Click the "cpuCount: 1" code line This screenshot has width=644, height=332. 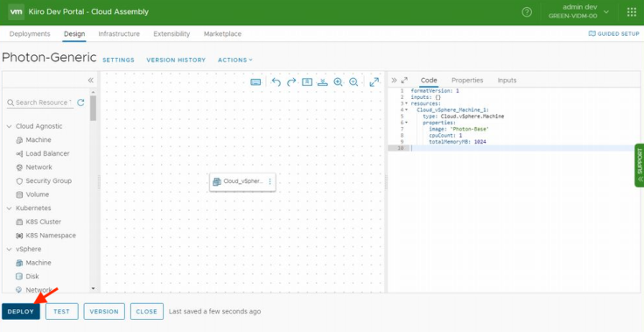tap(445, 136)
